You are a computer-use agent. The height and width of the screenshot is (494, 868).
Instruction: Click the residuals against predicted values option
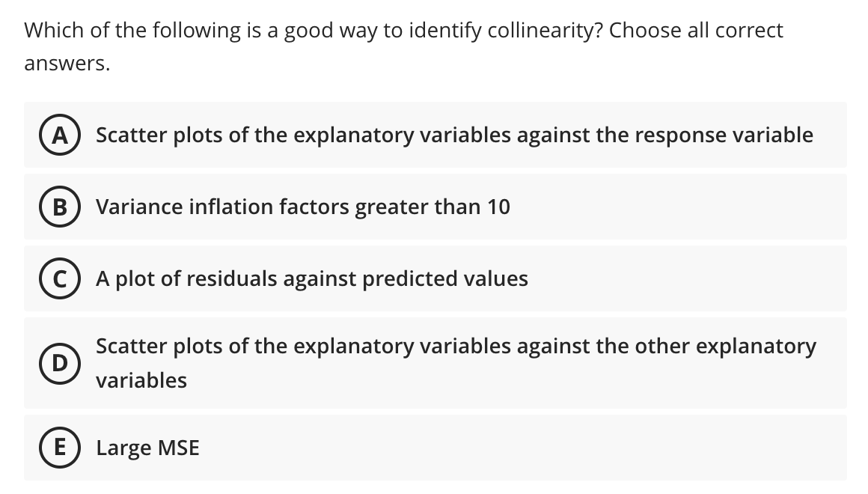pyautogui.click(x=311, y=279)
